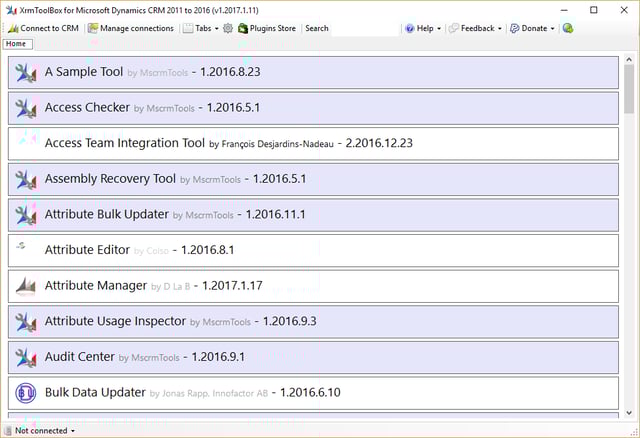Open A Sample Tool plugin
This screenshot has width=640, height=438.
(x=313, y=73)
